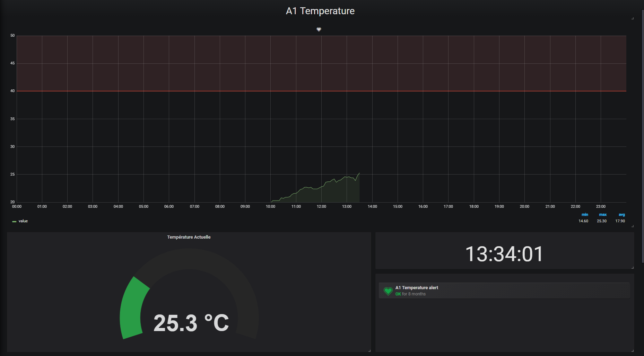
Task: Click the 35 label on the Y axis
Action: pyautogui.click(x=12, y=119)
